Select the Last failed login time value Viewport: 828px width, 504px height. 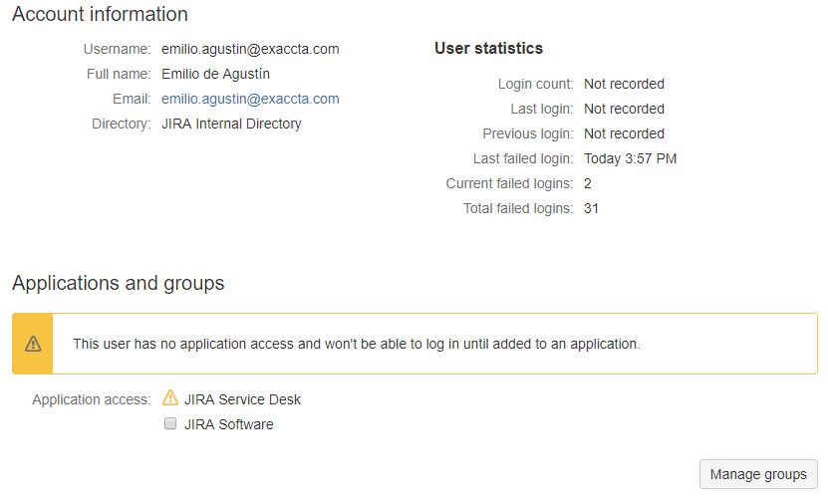630,158
